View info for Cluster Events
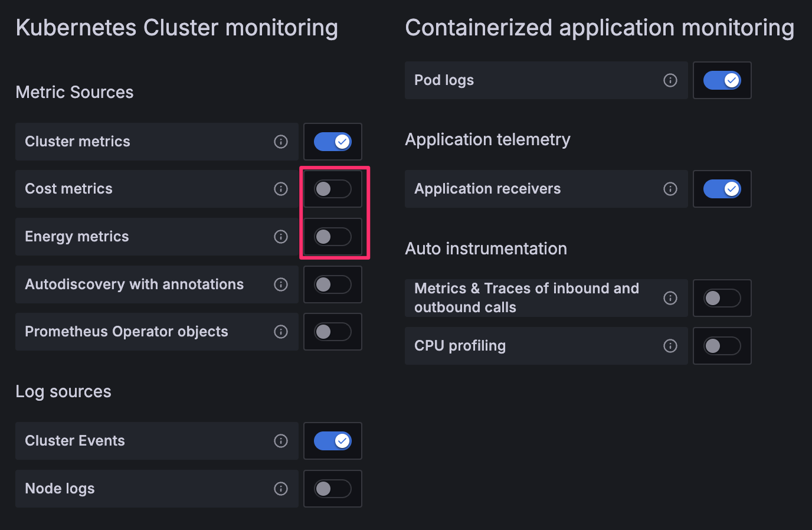Screen dimensions: 812x530 click(x=281, y=441)
